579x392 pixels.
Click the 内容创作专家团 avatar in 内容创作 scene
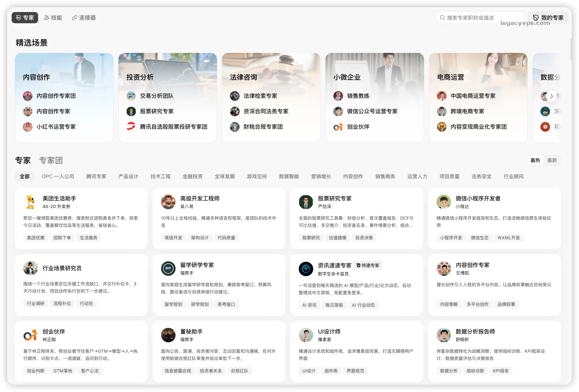[28, 96]
